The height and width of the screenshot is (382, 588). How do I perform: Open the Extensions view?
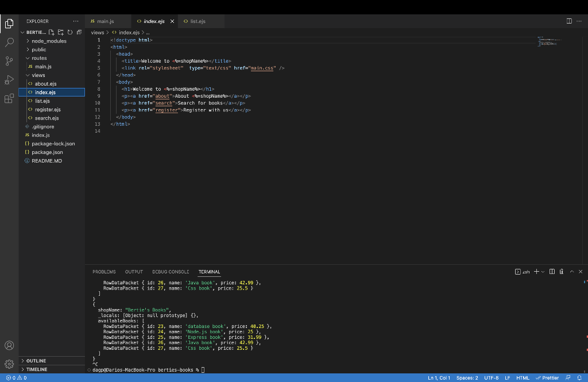9,98
